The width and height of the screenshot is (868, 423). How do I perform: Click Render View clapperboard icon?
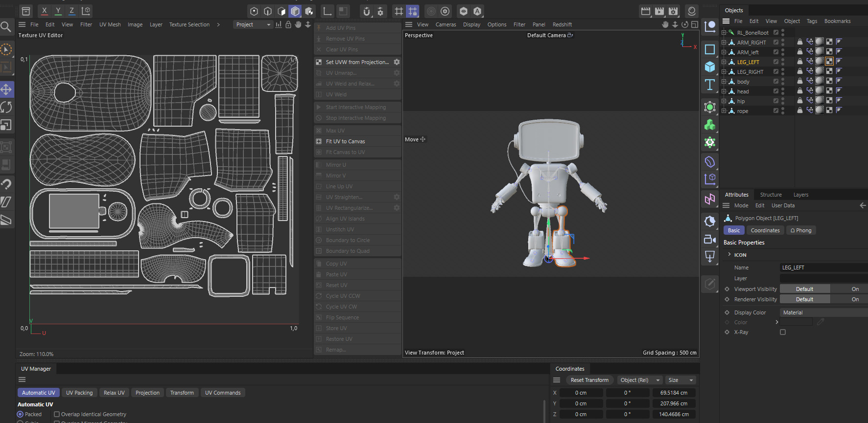point(646,11)
